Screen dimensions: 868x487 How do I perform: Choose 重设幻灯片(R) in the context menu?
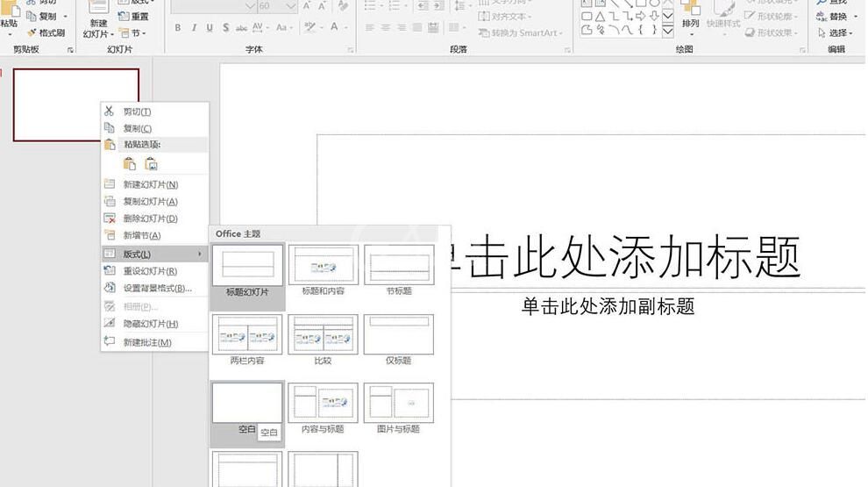[154, 271]
